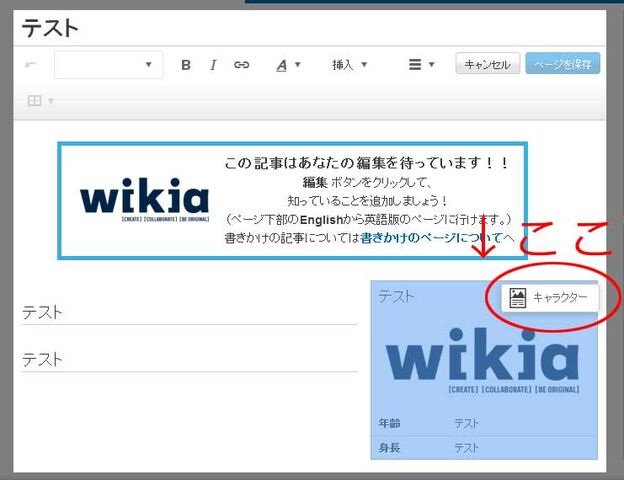Open the table tool dropdown

[40, 101]
